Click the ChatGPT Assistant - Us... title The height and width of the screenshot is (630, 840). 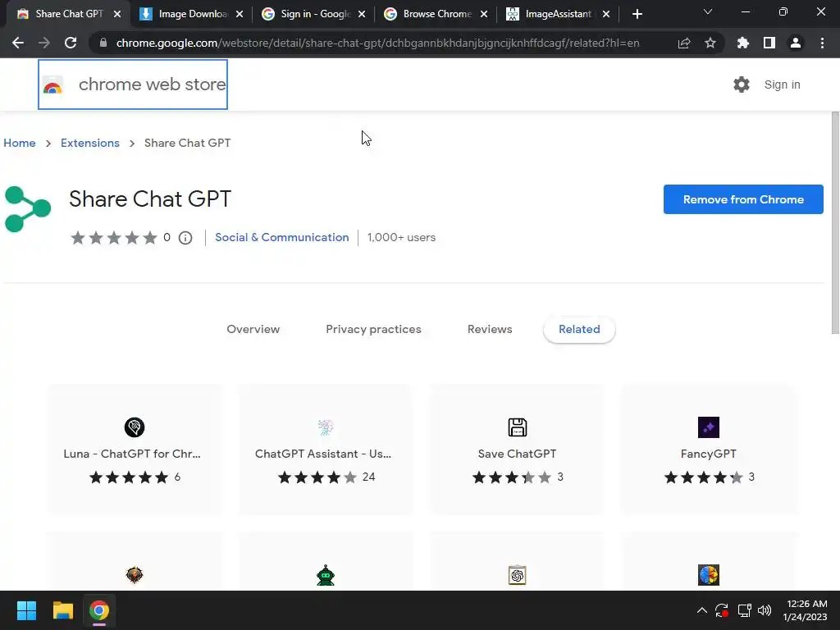pyautogui.click(x=323, y=454)
